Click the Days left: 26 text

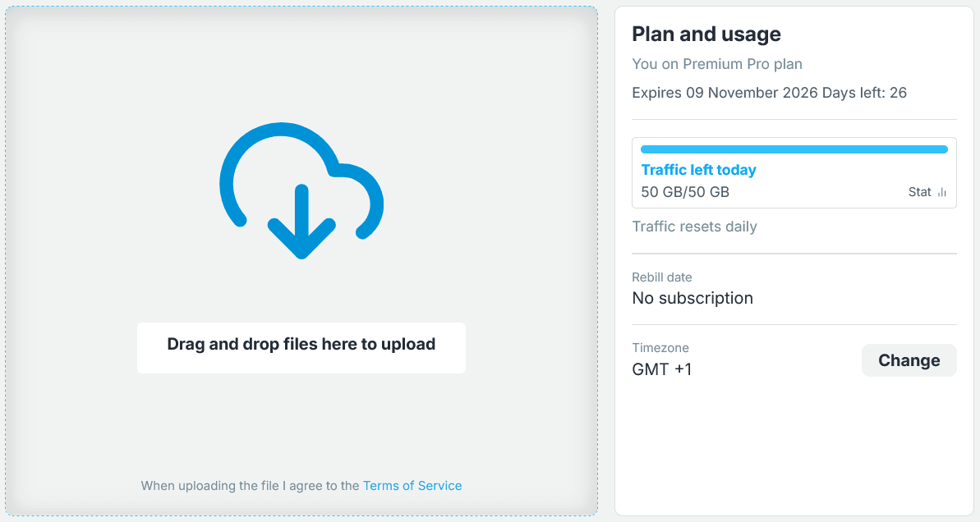[864, 93]
